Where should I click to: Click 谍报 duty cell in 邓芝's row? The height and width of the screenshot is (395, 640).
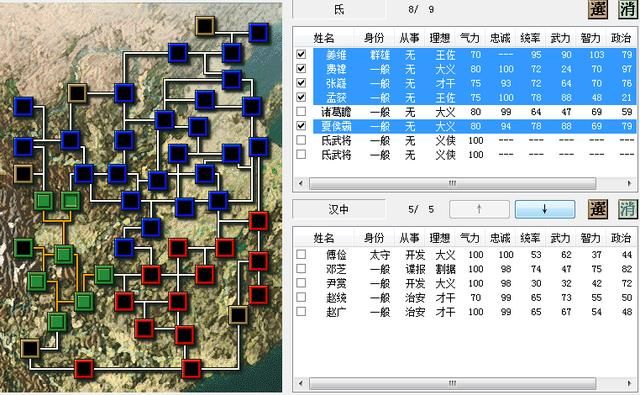click(415, 269)
